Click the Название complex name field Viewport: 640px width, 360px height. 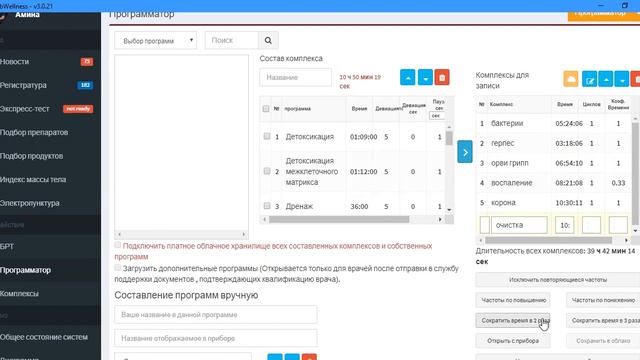tap(296, 78)
